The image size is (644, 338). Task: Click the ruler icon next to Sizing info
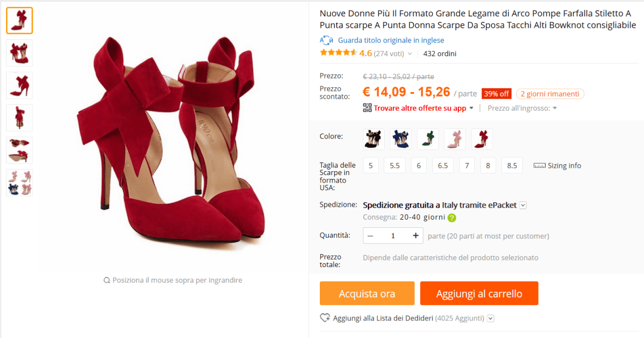pos(539,166)
